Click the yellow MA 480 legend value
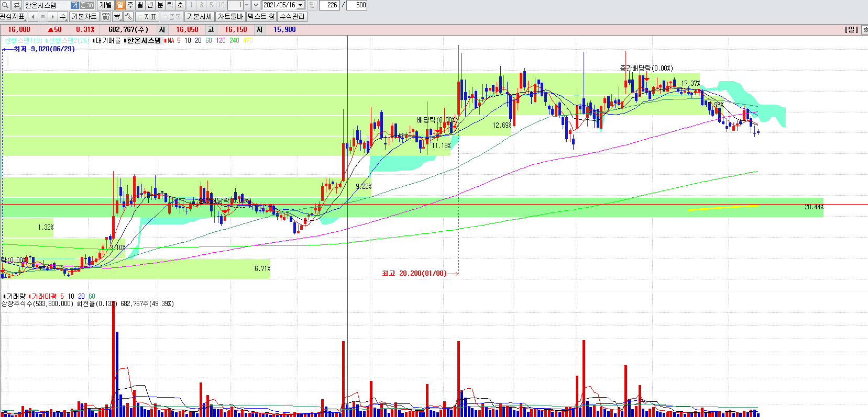868x417 pixels. tap(248, 40)
